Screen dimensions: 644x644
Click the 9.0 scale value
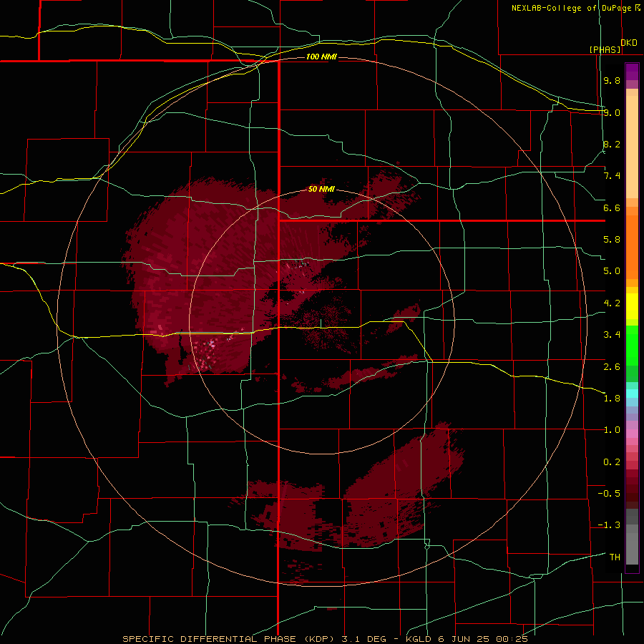(612, 112)
